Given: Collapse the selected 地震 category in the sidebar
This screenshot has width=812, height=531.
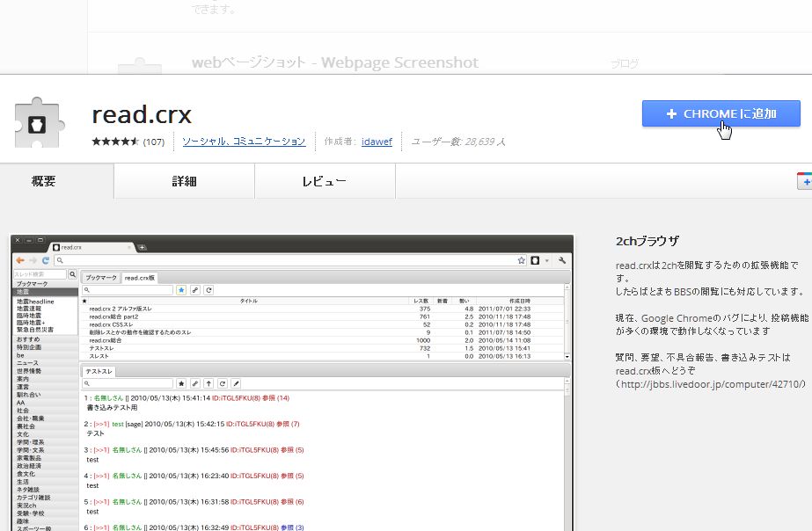Looking at the screenshot, I should (x=45, y=292).
